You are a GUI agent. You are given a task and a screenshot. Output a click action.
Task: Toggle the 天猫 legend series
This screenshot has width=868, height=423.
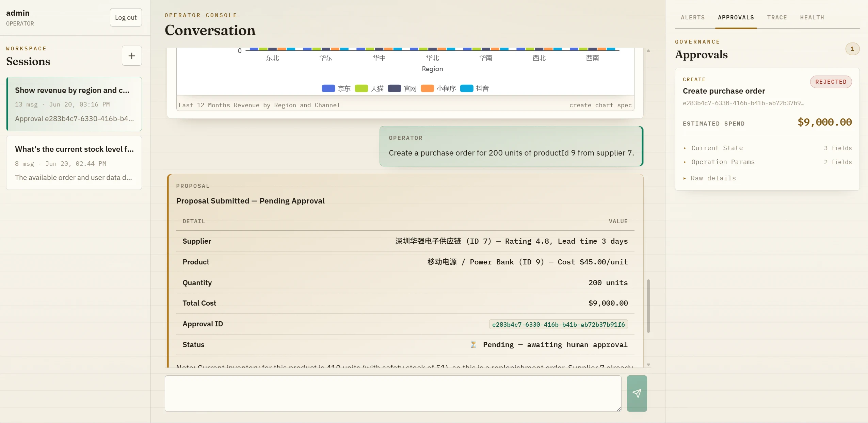pyautogui.click(x=369, y=88)
